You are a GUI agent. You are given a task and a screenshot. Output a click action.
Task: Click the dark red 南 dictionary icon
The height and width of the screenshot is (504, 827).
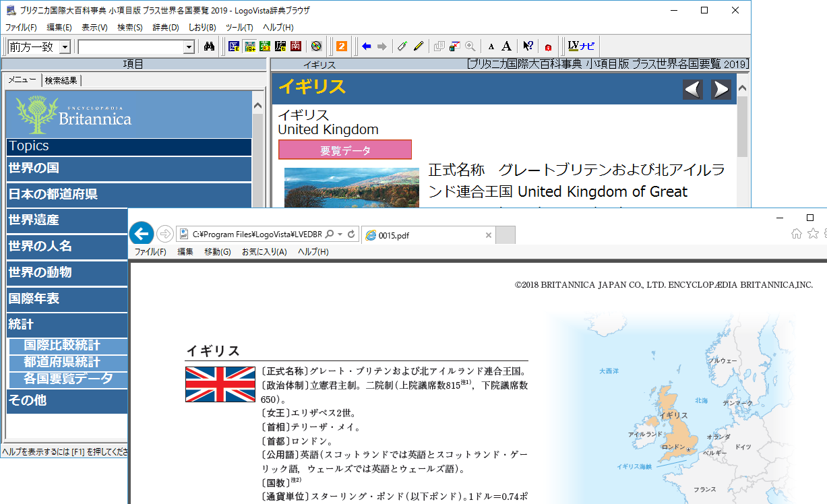295,46
